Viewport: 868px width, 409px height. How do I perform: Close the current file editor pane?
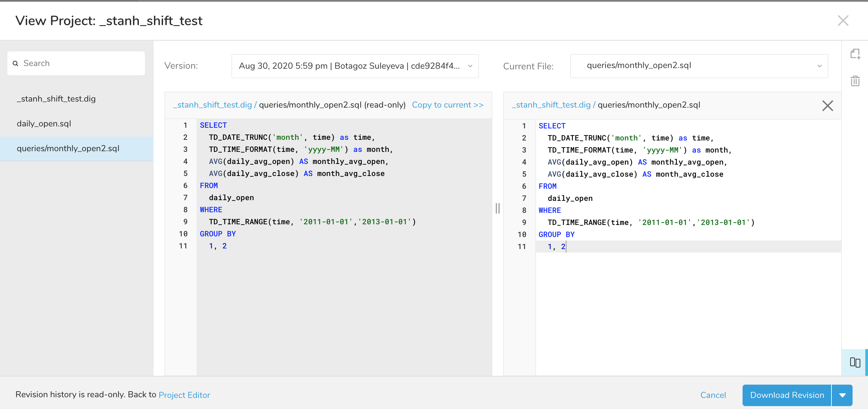click(827, 106)
